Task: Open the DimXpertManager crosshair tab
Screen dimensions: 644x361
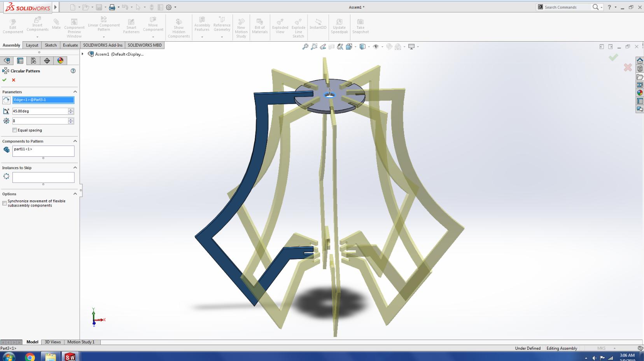Action: (x=47, y=61)
